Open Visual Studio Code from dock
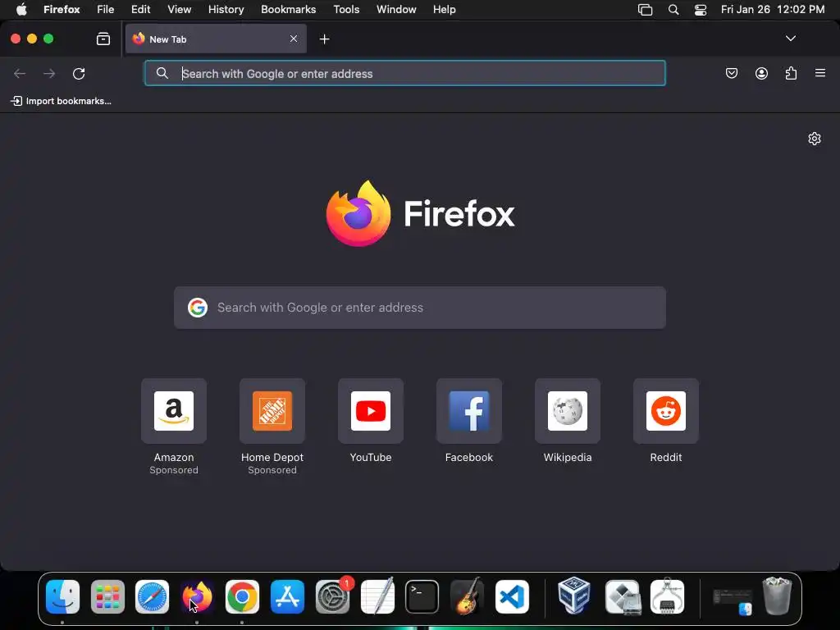This screenshot has height=630, width=840. (512, 597)
